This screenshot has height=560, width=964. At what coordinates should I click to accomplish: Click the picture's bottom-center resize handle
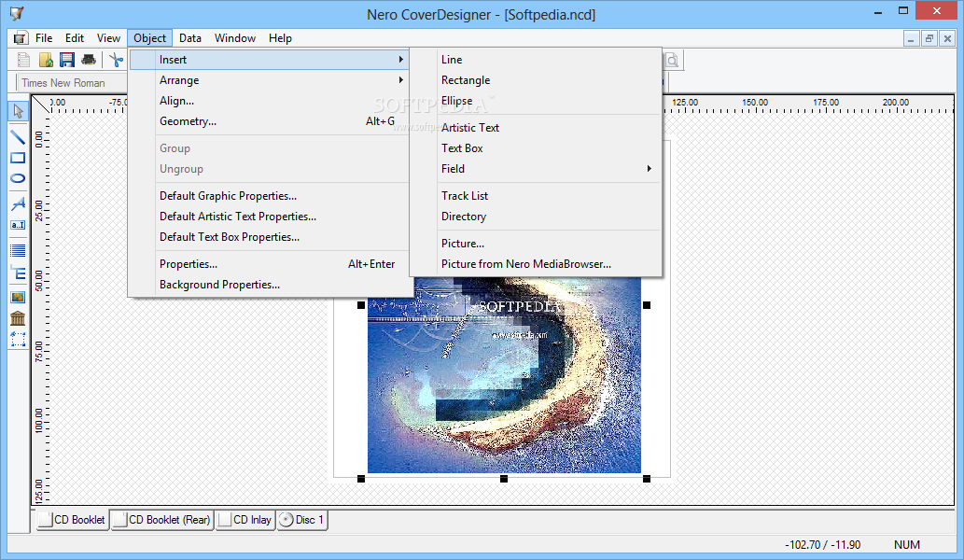pyautogui.click(x=504, y=479)
